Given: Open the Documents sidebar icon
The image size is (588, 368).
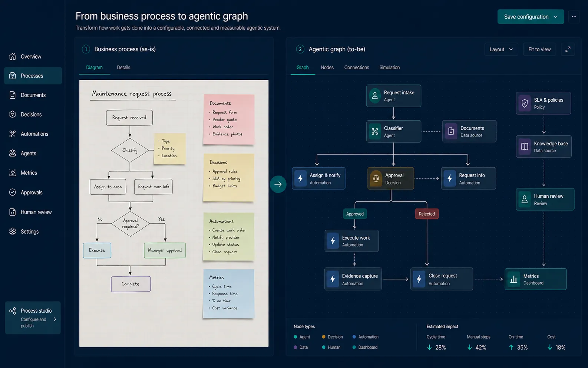Looking at the screenshot, I should (13, 95).
